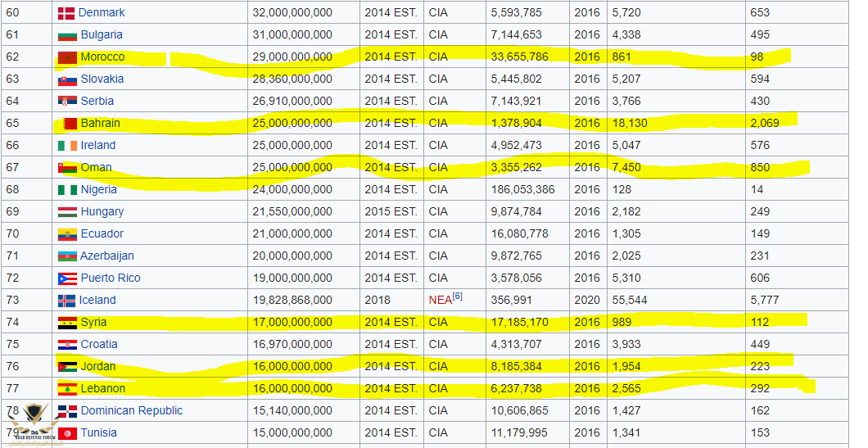This screenshot has height=448, width=868.
Task: Click the Nigeria flag icon
Action: point(67,190)
